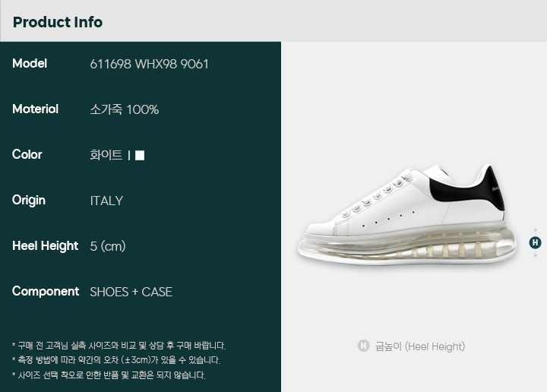This screenshot has width=547, height=392.
Task: Select the model number 611698 WHX98 9061
Action: [x=150, y=64]
